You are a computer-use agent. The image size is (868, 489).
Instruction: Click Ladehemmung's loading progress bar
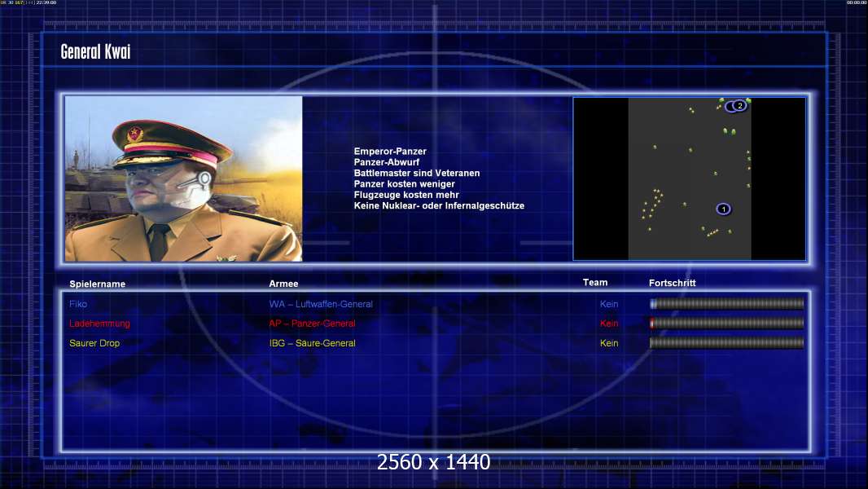point(727,324)
